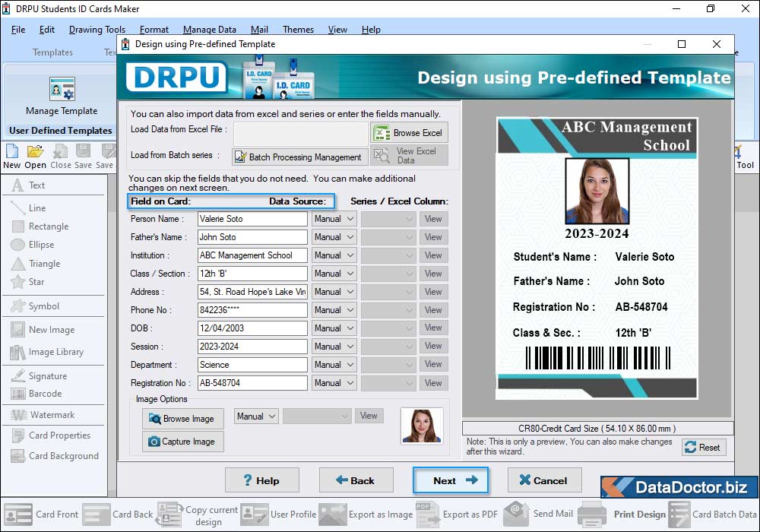Open Card Batch Data
Viewport: 760px width, 532px height.
click(713, 514)
